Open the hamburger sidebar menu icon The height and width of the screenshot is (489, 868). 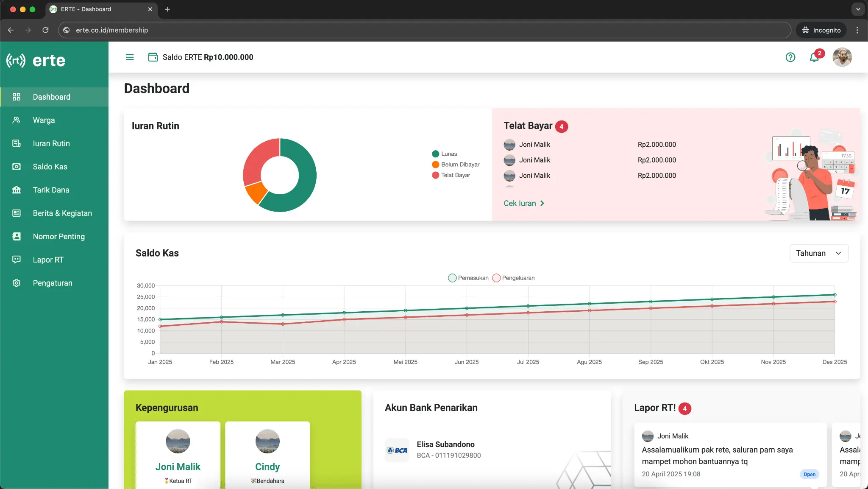click(130, 57)
